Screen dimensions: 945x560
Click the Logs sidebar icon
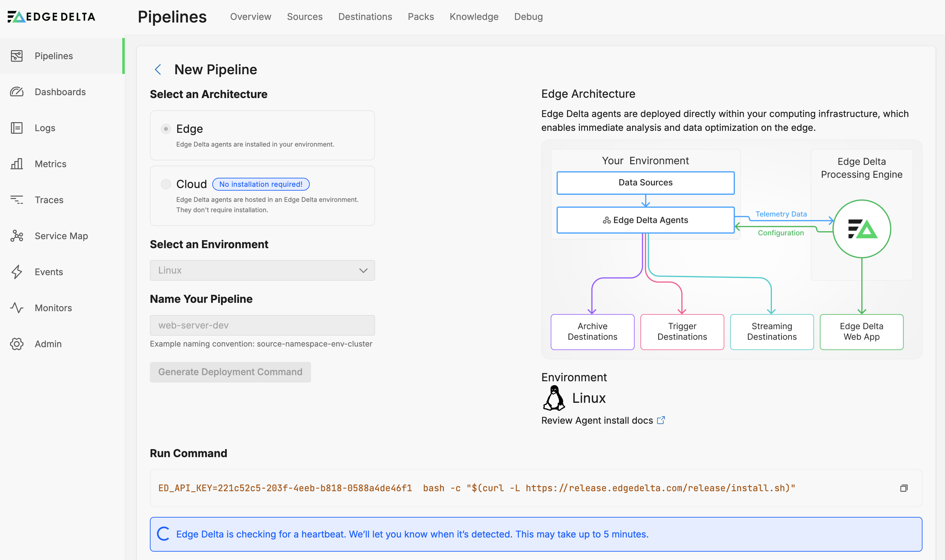point(17,128)
